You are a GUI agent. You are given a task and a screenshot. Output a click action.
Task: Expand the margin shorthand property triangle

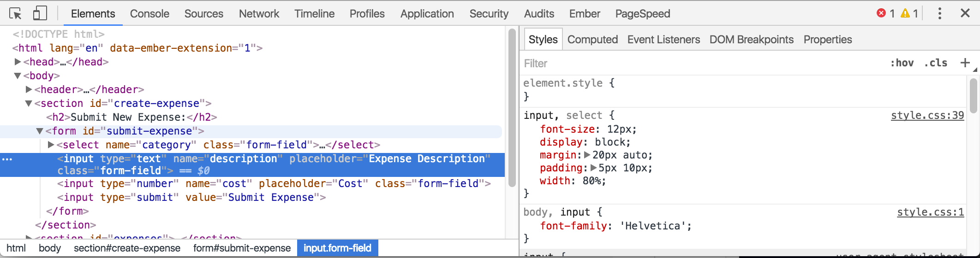[587, 155]
